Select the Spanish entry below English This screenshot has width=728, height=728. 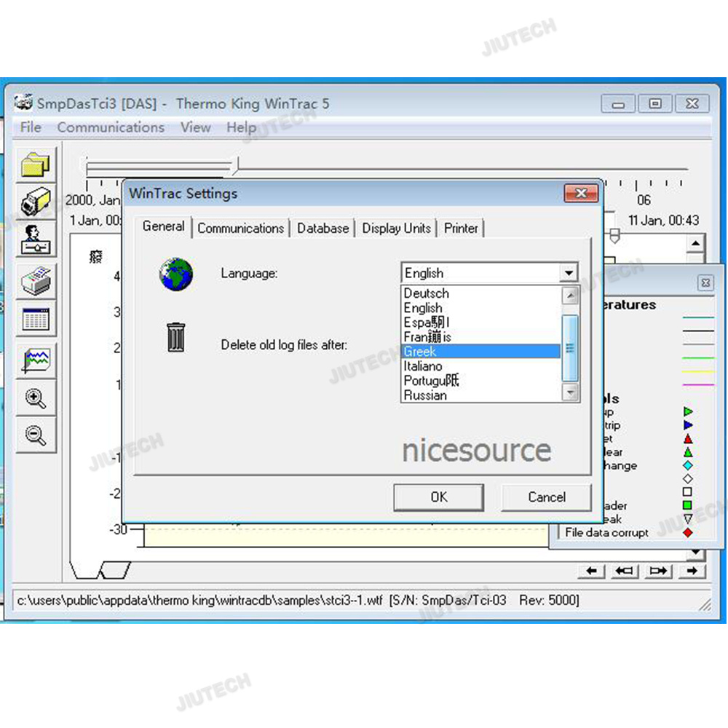pos(481,323)
